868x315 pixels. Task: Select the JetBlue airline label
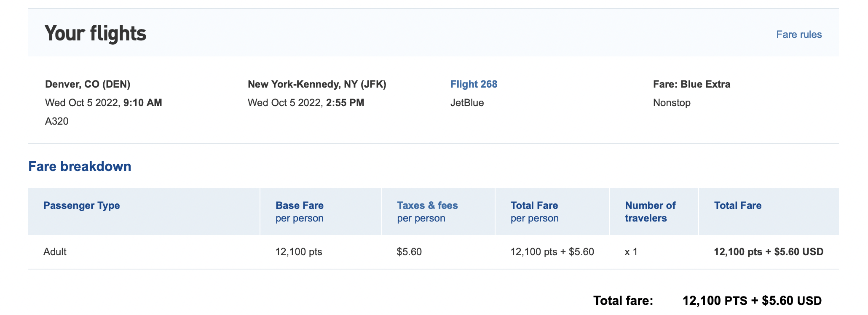(x=466, y=102)
